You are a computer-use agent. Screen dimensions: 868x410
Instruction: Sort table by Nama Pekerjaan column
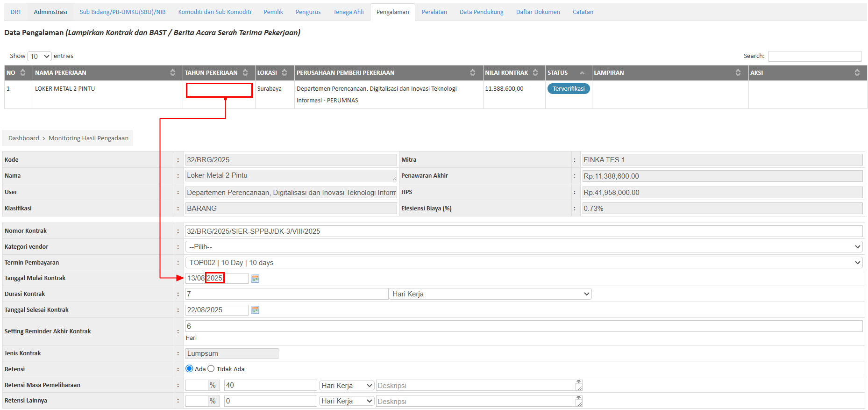pos(172,73)
